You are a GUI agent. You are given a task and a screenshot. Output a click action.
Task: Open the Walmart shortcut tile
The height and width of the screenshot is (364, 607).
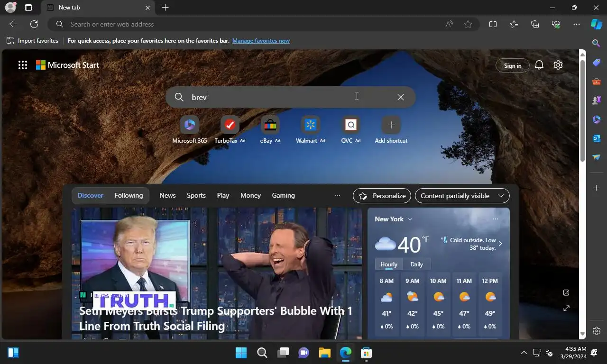tap(311, 130)
